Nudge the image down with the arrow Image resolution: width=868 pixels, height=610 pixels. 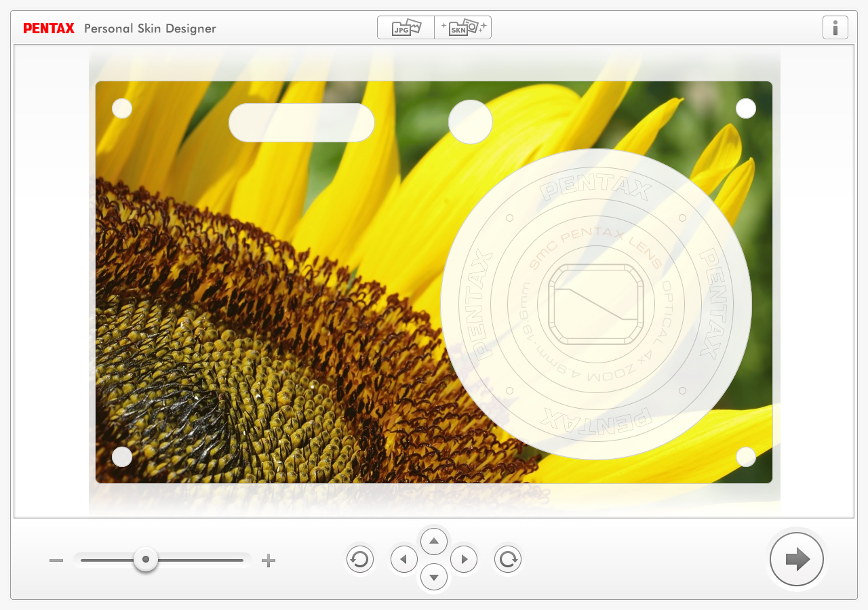click(x=434, y=577)
